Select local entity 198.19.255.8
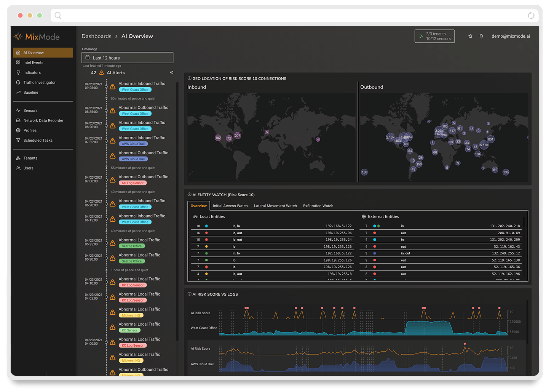This screenshot has height=392, width=546. [272, 274]
